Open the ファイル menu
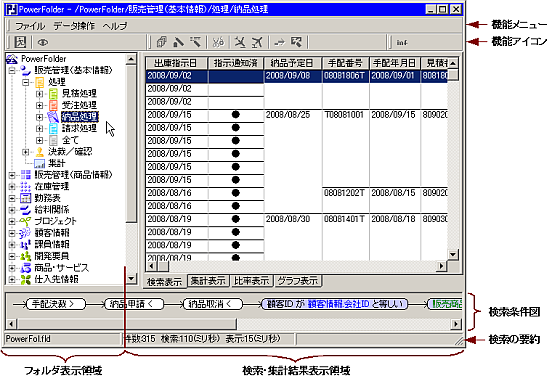Image resolution: width=550 pixels, height=381 pixels. (x=30, y=26)
